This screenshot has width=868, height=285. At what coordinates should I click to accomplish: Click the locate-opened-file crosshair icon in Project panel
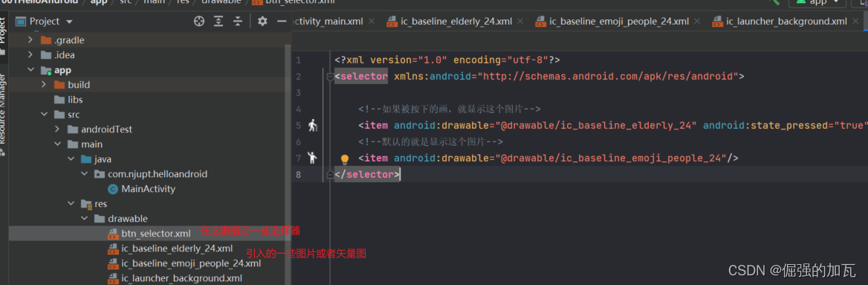[x=199, y=22]
